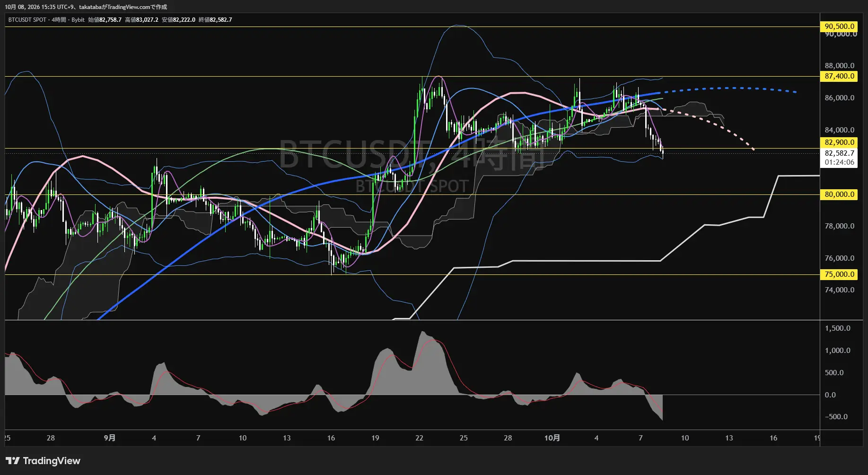Click the BTCUSDT SPOT symbol title
Image resolution: width=868 pixels, height=475 pixels.
tap(27, 20)
